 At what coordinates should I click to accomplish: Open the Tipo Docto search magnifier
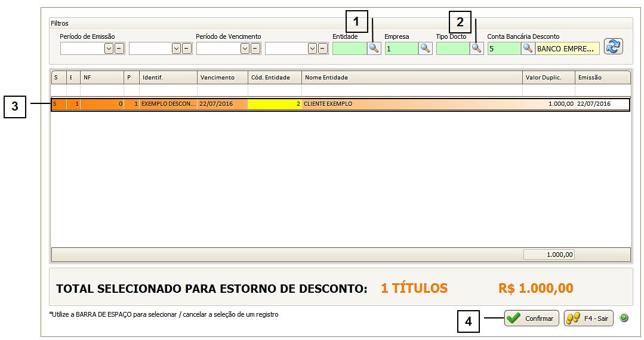[x=476, y=49]
